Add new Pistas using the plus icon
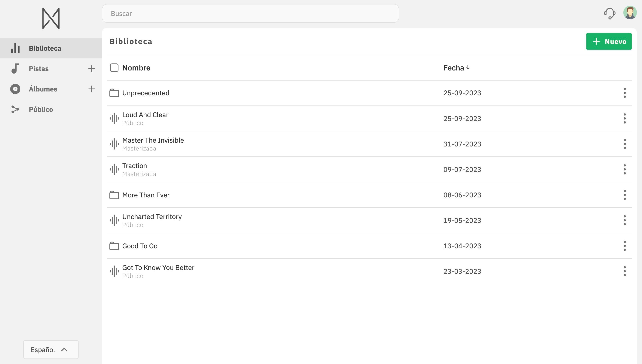 (x=91, y=68)
